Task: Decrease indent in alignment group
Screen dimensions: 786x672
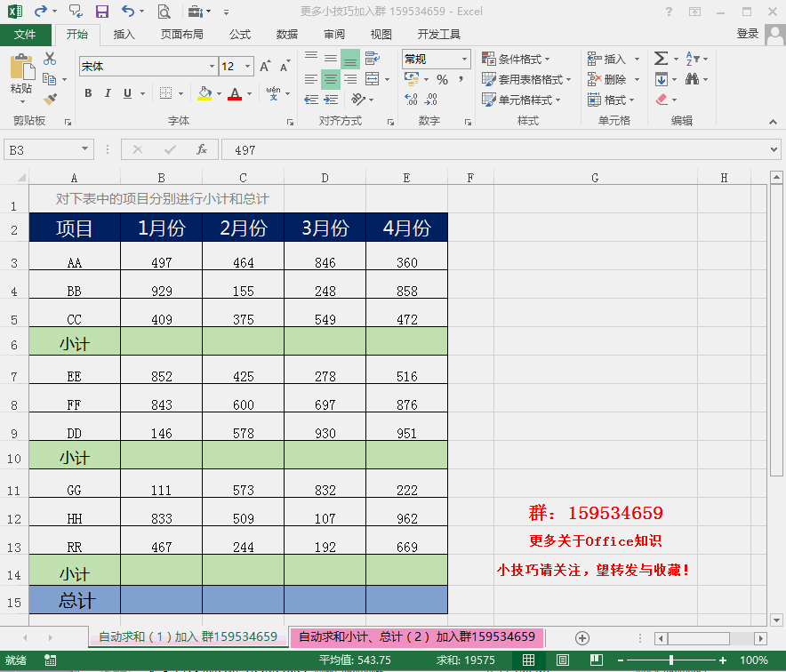Action: (x=311, y=100)
